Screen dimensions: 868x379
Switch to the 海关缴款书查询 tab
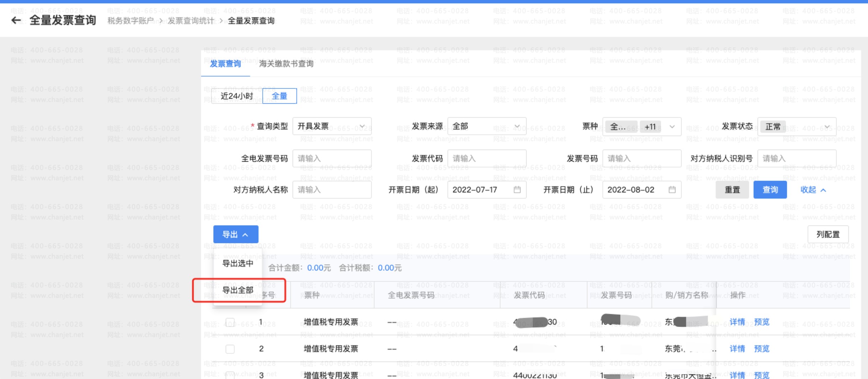coord(286,64)
